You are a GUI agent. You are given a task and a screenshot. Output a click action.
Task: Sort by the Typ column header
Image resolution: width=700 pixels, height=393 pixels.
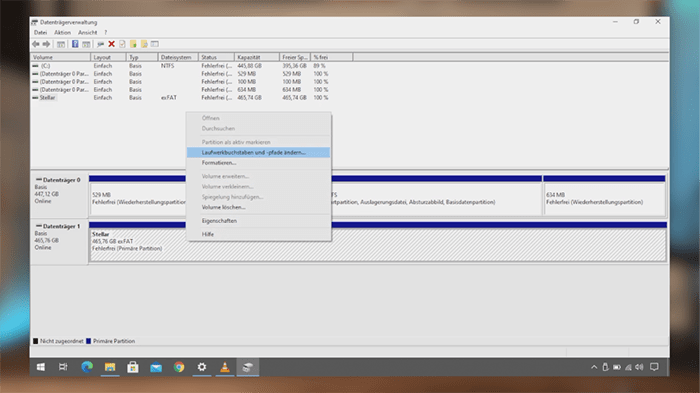point(142,57)
